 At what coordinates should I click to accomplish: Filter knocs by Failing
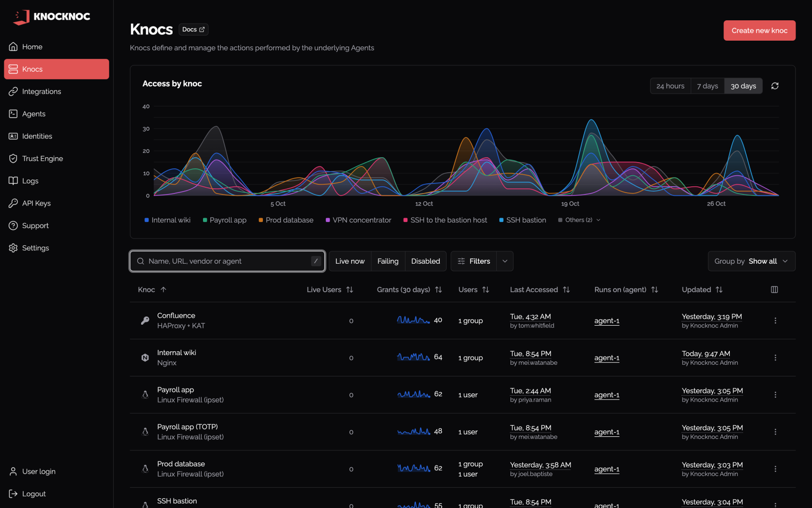pos(388,261)
